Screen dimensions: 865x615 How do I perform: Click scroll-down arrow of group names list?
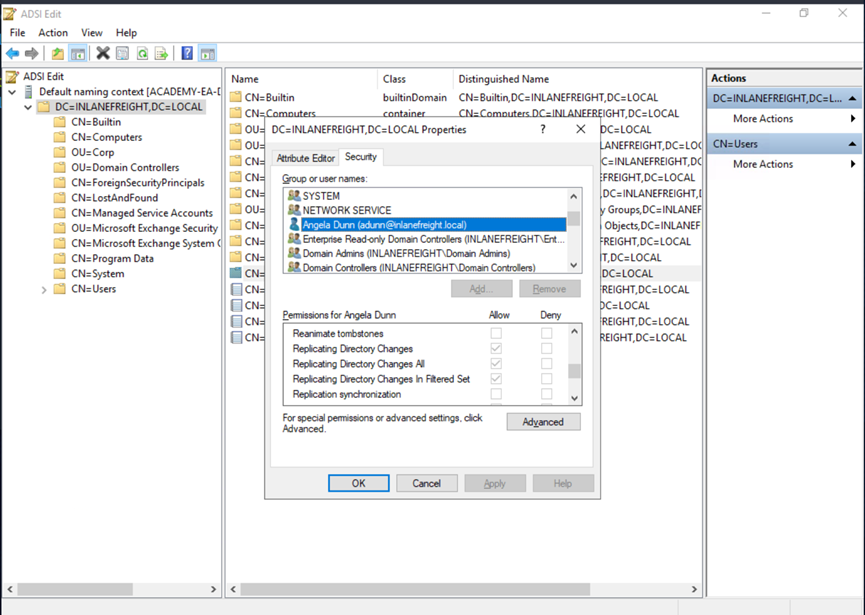pyautogui.click(x=574, y=265)
